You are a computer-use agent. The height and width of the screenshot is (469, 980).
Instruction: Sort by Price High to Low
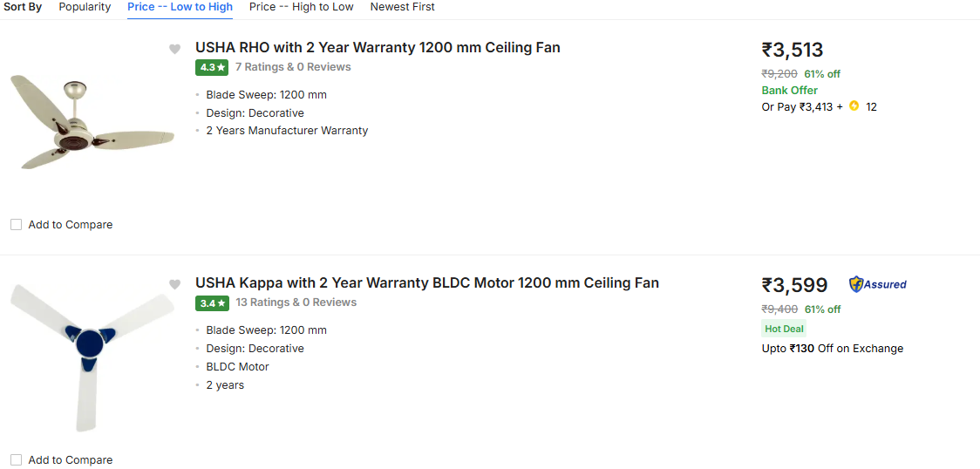coord(301,7)
